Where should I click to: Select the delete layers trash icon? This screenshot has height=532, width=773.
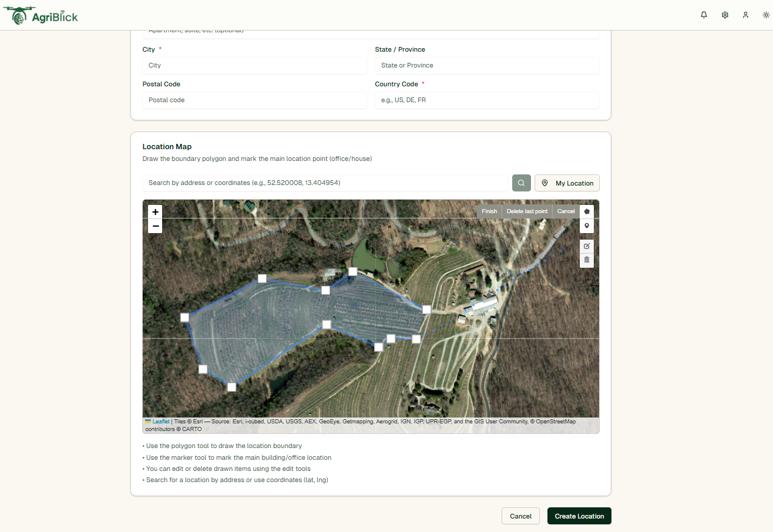click(586, 260)
